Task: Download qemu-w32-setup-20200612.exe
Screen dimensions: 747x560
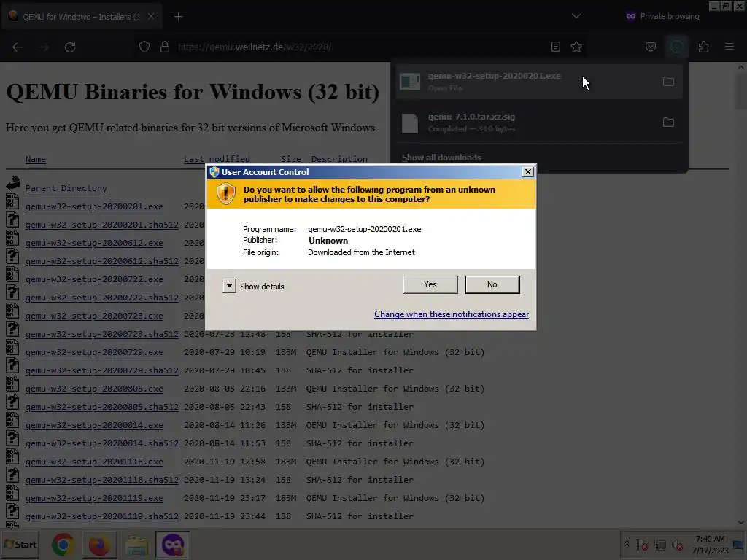Action: click(94, 243)
